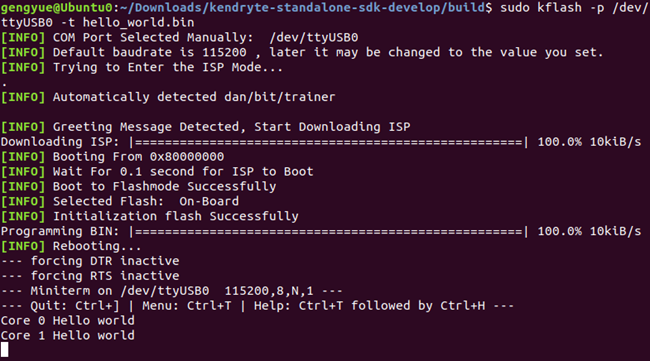Click the Downloading ISP progress bar

tap(329, 142)
